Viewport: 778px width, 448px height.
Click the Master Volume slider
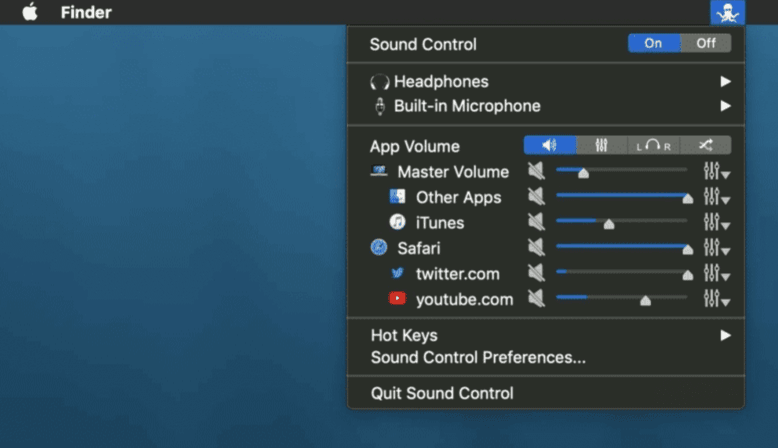622,171
